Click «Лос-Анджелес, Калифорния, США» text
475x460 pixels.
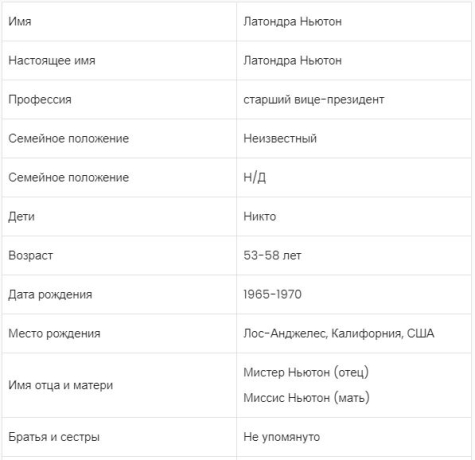point(339,334)
